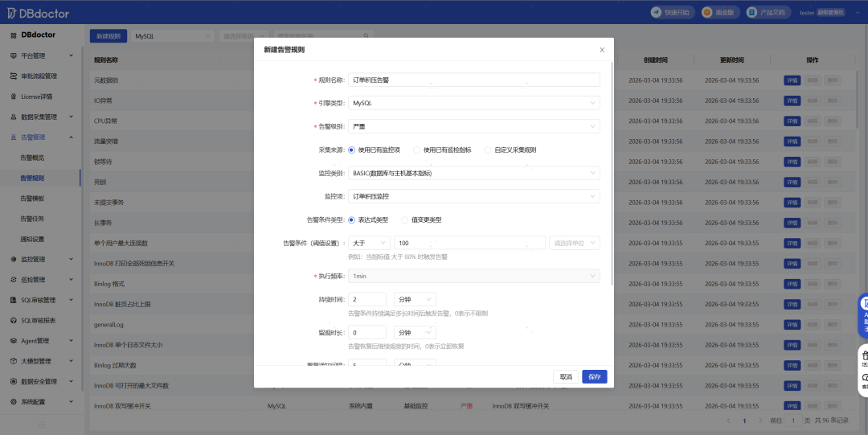Open the MySQL engine filter above table
Image resolution: width=868 pixels, height=435 pixels.
coord(172,36)
